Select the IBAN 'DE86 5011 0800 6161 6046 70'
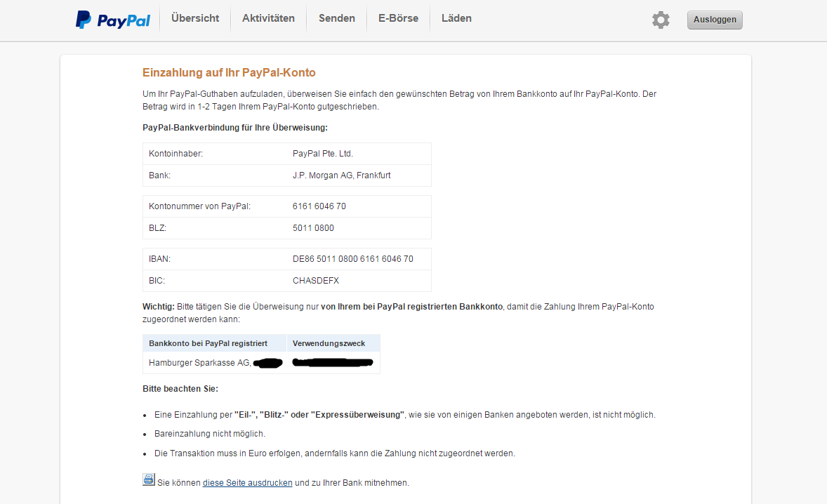Screen dimensions: 827x504 pos(353,260)
